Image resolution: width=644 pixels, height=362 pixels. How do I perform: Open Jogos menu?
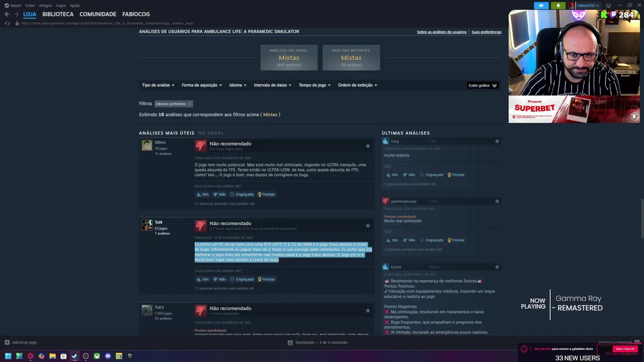coord(60,6)
